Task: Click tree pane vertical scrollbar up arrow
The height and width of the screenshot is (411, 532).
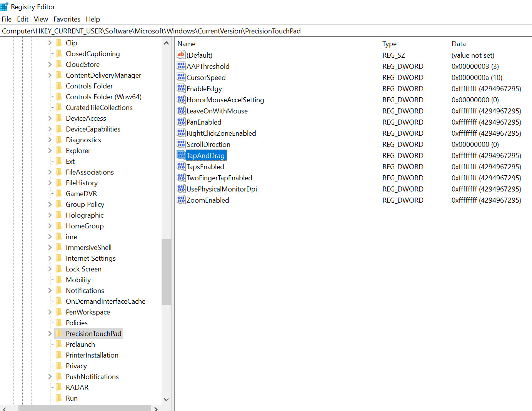Action: click(166, 43)
